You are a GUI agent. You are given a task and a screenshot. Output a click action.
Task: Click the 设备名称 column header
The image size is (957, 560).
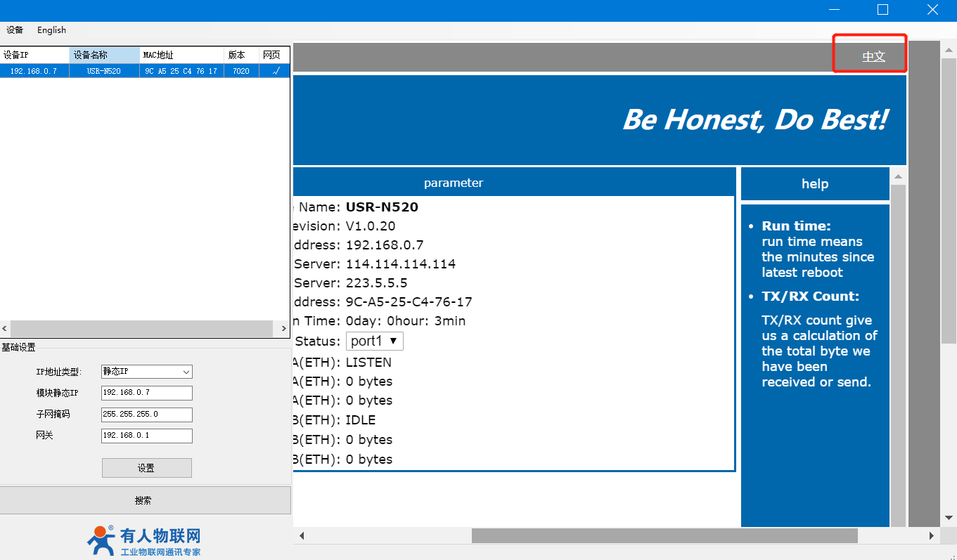(x=105, y=55)
